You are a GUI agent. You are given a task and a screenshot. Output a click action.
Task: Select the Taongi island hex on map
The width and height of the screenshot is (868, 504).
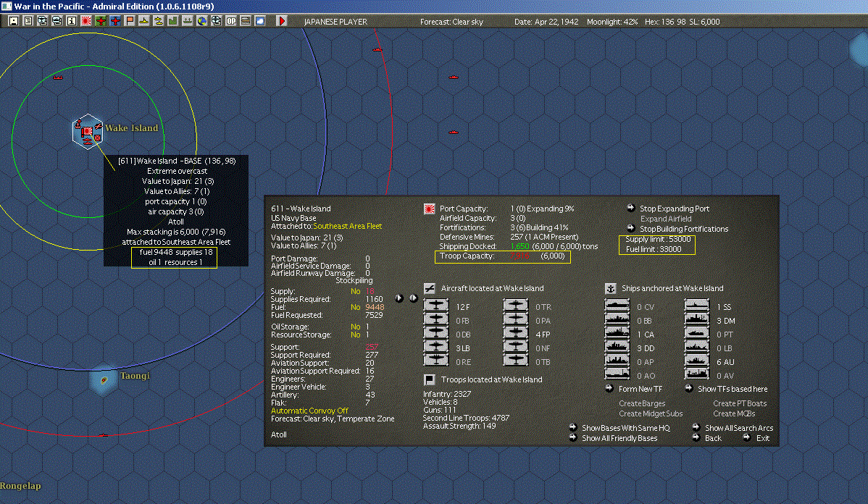point(104,379)
